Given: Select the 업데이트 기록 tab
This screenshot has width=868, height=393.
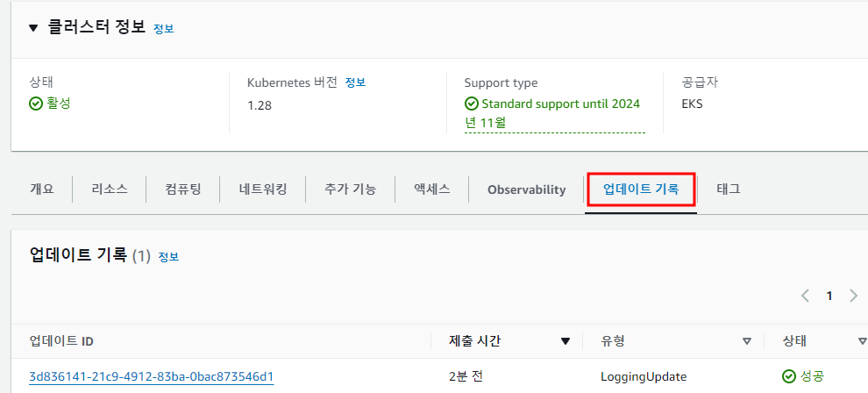Looking at the screenshot, I should click(641, 189).
